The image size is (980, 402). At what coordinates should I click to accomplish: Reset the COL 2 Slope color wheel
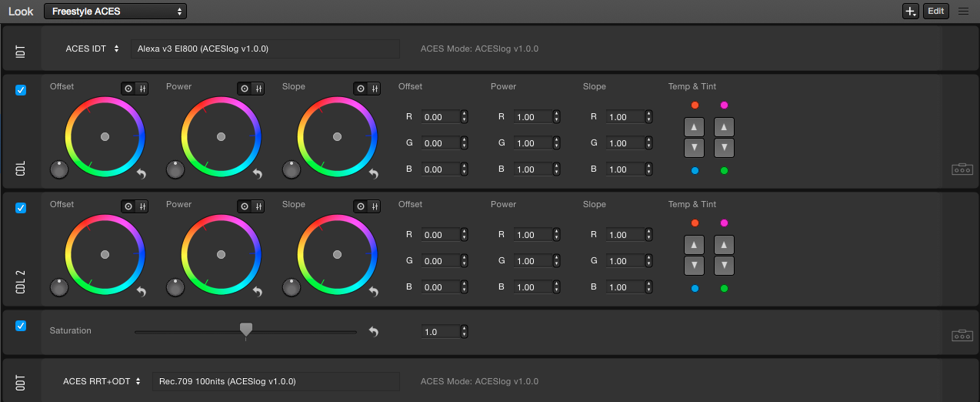pos(374,292)
